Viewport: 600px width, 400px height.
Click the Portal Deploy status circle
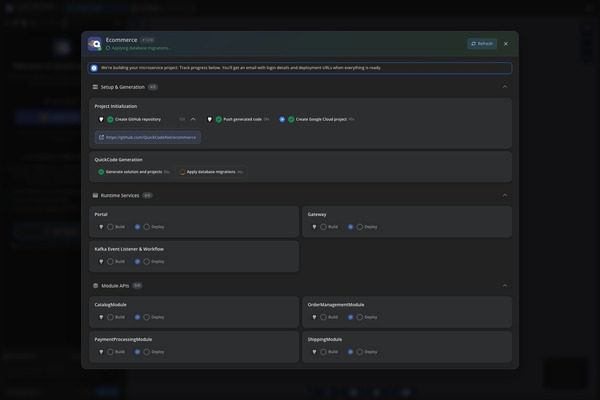tap(146, 227)
